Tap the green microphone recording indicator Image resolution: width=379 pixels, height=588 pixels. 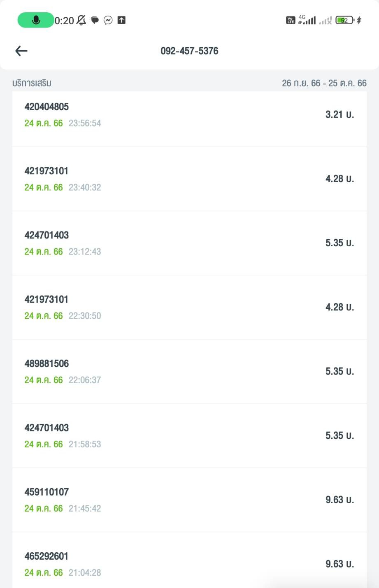click(36, 20)
